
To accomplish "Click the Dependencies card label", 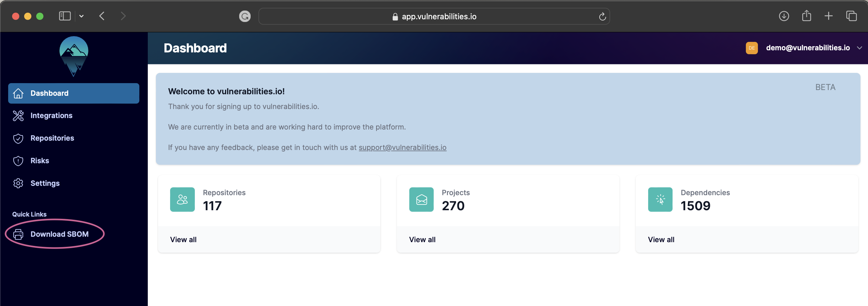I will tap(705, 192).
